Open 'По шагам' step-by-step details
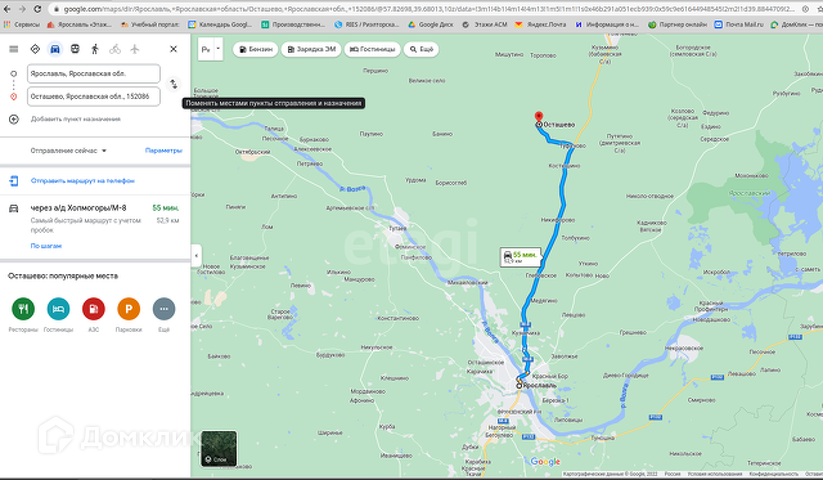The height and width of the screenshot is (480, 823). (46, 246)
